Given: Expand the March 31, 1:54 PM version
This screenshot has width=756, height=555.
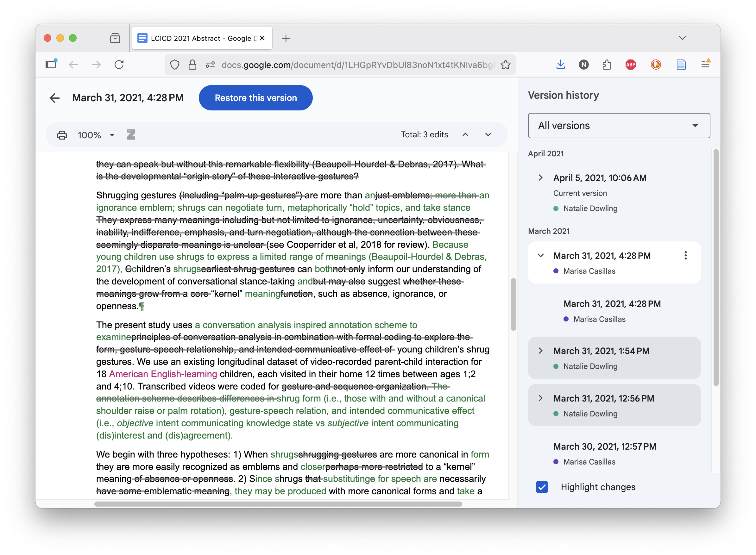Looking at the screenshot, I should pos(540,351).
